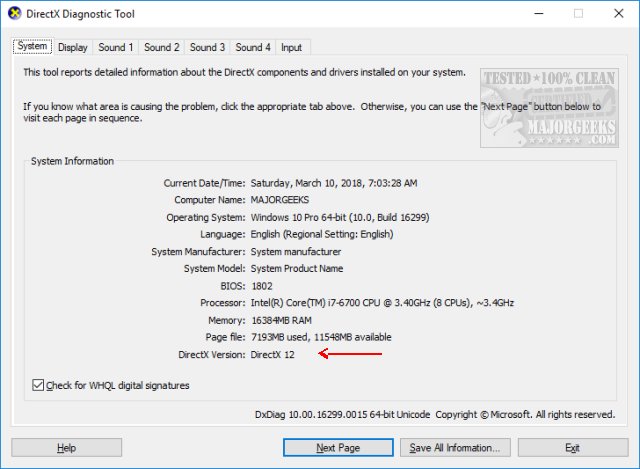Click the 'DirectX Version:' label
640x469 pixels.
(212, 354)
